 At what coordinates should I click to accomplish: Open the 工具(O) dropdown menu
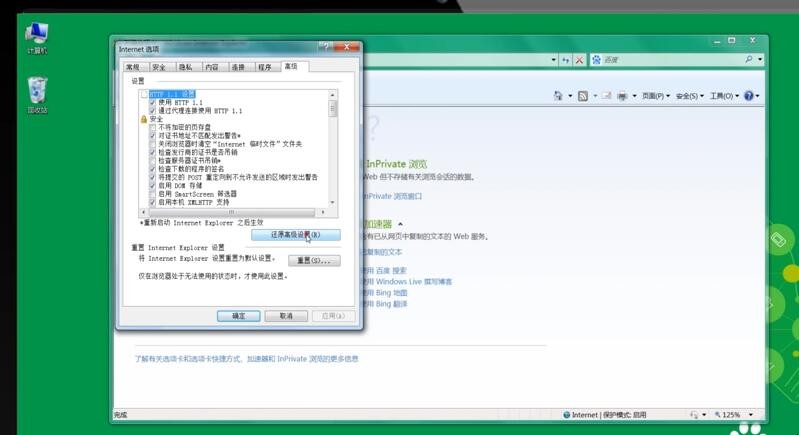pos(722,96)
